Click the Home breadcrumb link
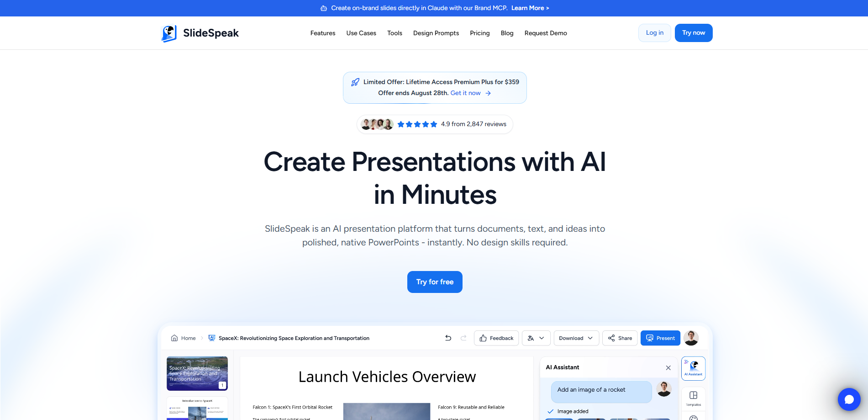Screen dimensions: 868x420 coord(188,338)
